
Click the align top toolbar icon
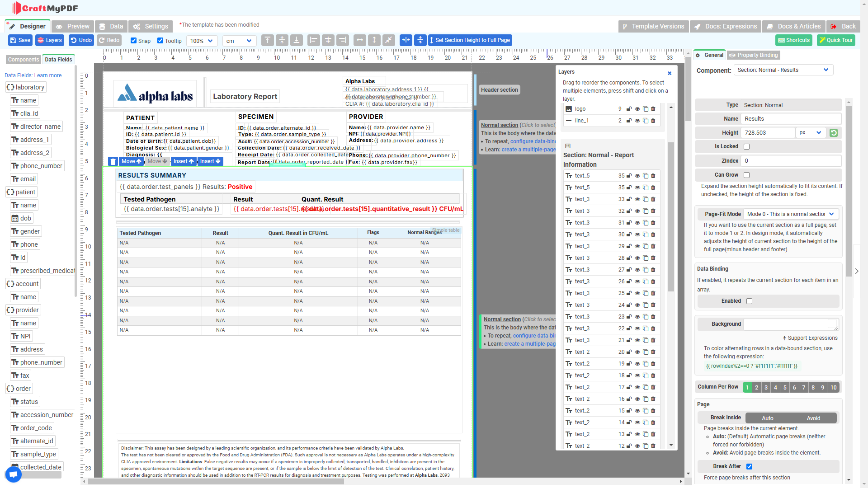tap(267, 40)
